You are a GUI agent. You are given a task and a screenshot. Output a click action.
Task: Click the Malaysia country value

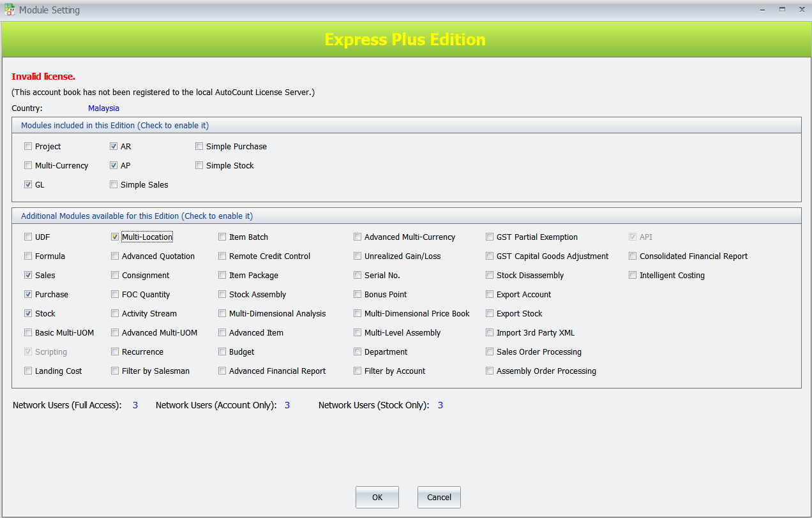103,108
